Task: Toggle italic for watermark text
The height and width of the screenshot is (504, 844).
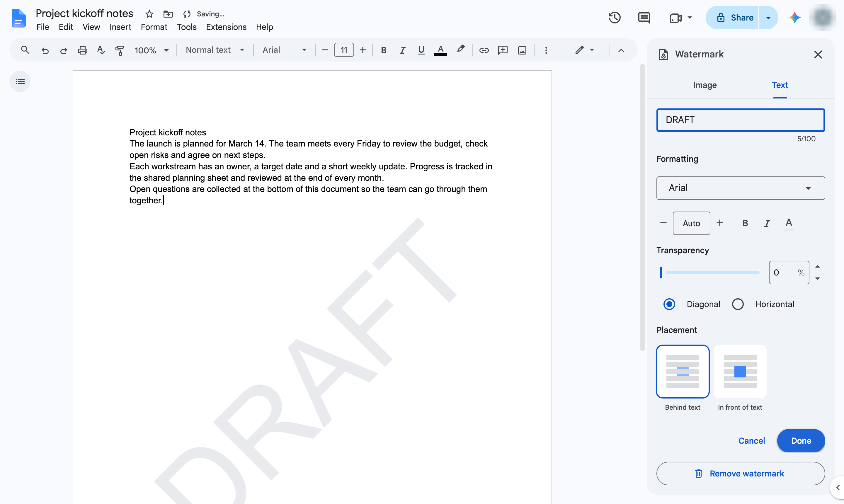Action: 767,223
